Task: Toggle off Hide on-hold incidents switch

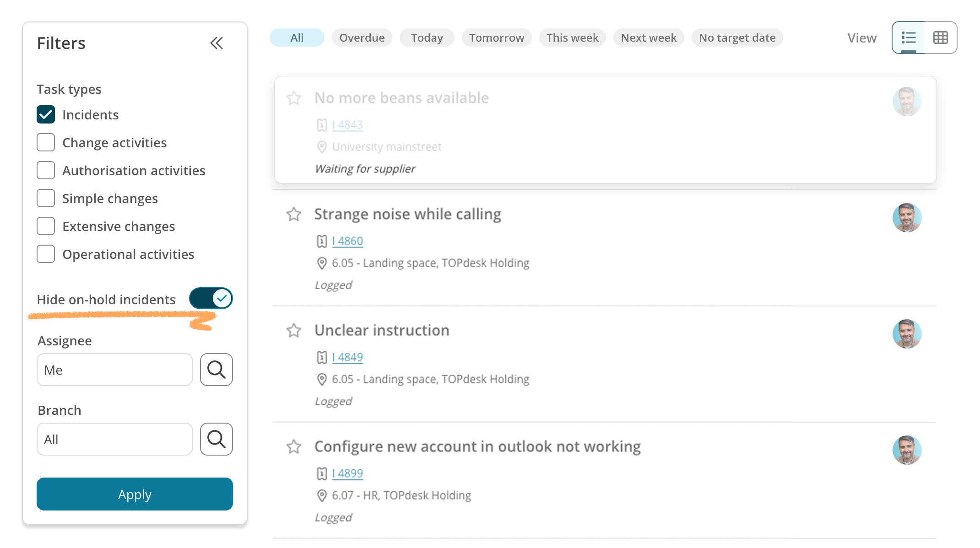Action: click(211, 299)
